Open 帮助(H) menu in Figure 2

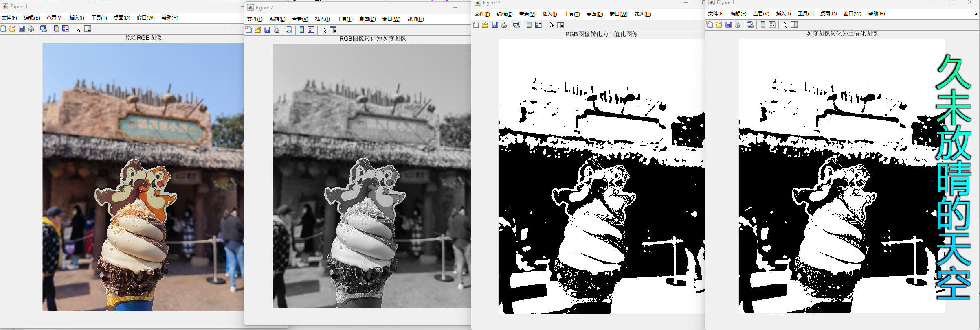point(415,19)
